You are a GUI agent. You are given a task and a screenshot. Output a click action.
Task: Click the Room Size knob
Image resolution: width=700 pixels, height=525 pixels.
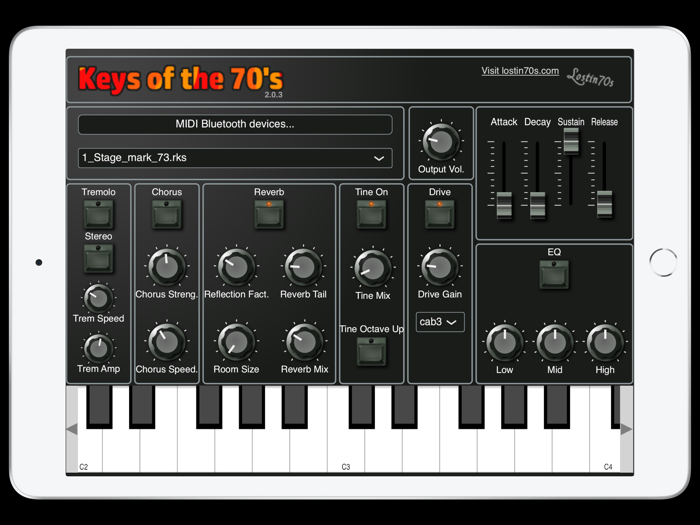coord(236,342)
